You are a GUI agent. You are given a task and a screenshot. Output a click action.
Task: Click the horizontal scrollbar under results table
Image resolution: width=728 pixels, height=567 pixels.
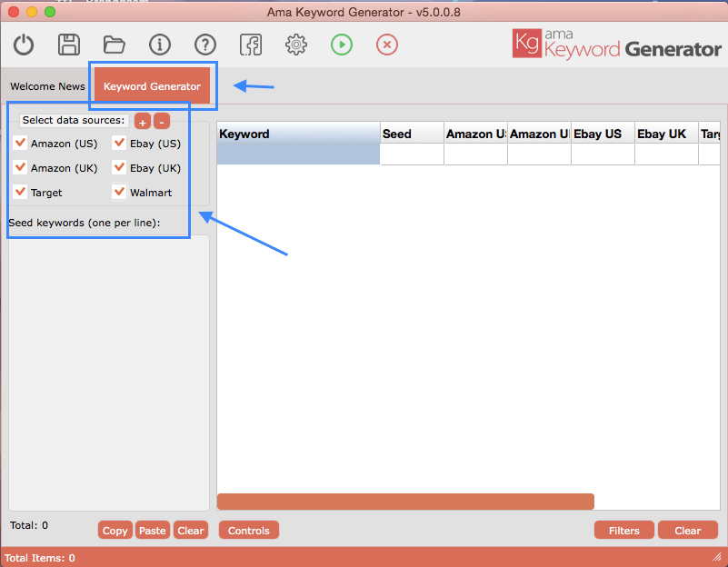pos(405,502)
